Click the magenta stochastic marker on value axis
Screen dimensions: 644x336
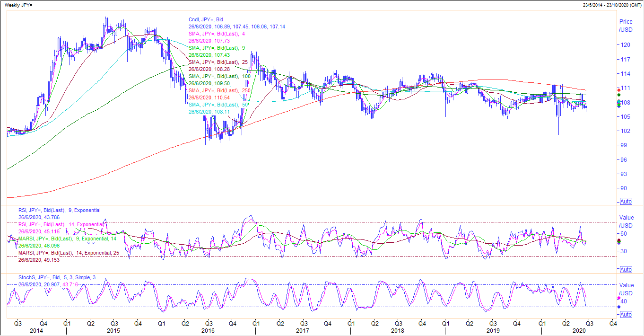pyautogui.click(x=618, y=299)
